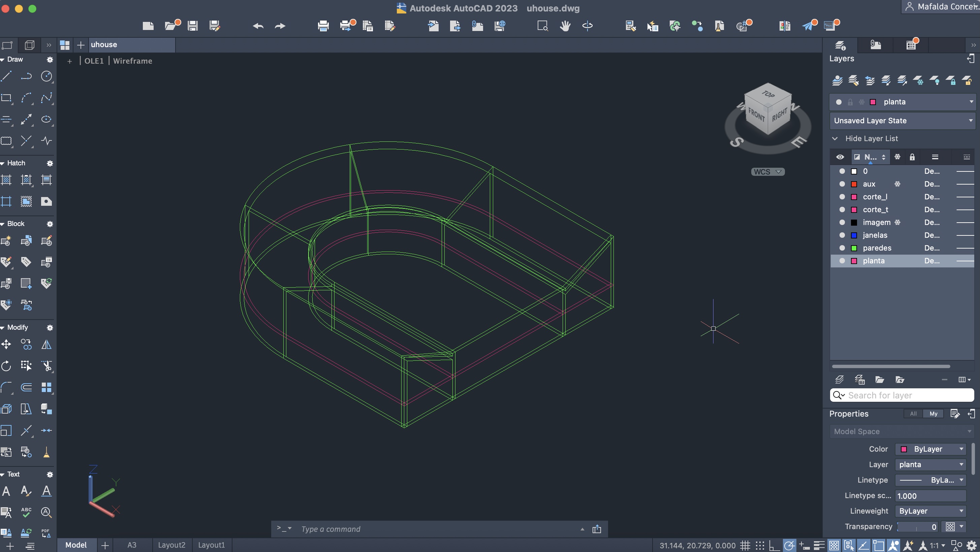This screenshot has width=980, height=552.
Task: Select the Mirror tool in Modify
Action: [46, 345]
